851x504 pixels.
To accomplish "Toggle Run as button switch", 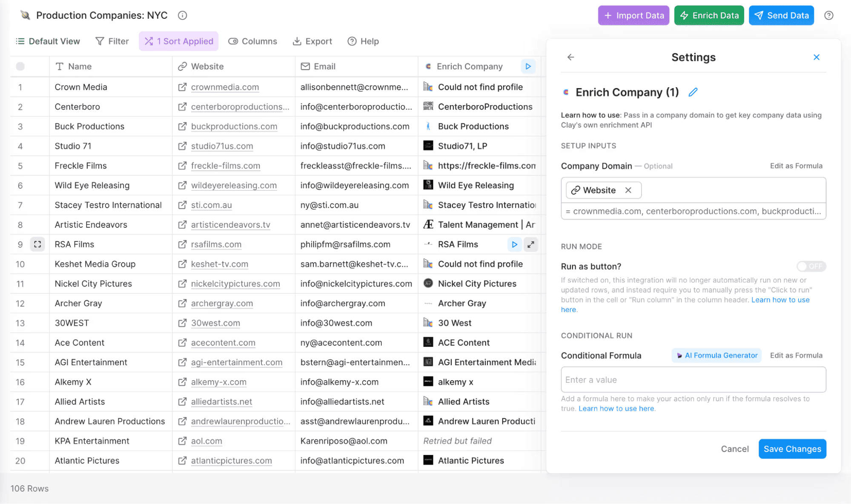I will click(x=811, y=266).
